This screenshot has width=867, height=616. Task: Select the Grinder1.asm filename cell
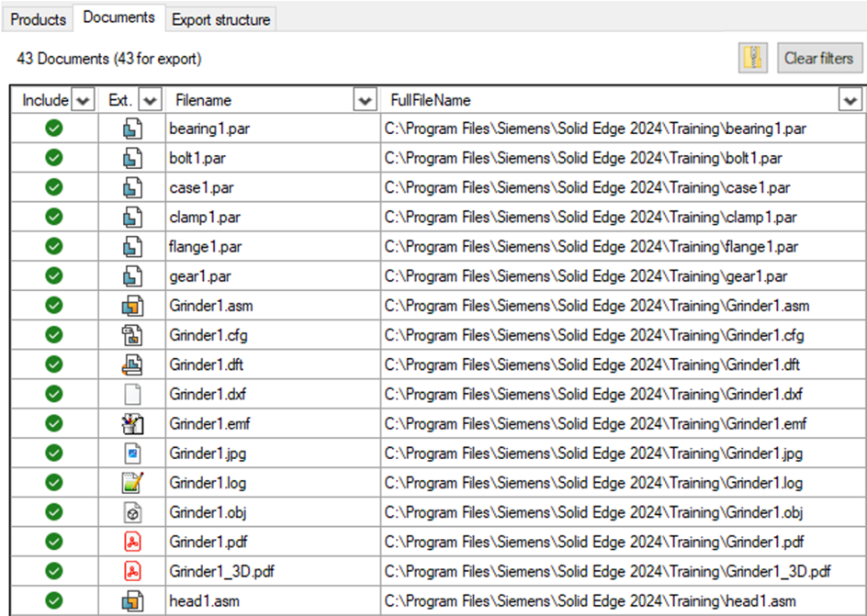pos(273,306)
